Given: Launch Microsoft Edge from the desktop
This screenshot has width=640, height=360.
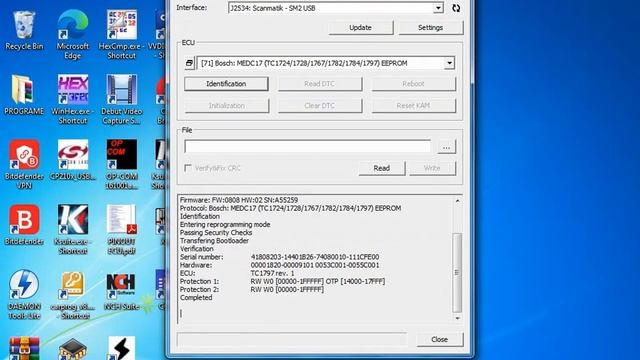Looking at the screenshot, I should coord(73,35).
